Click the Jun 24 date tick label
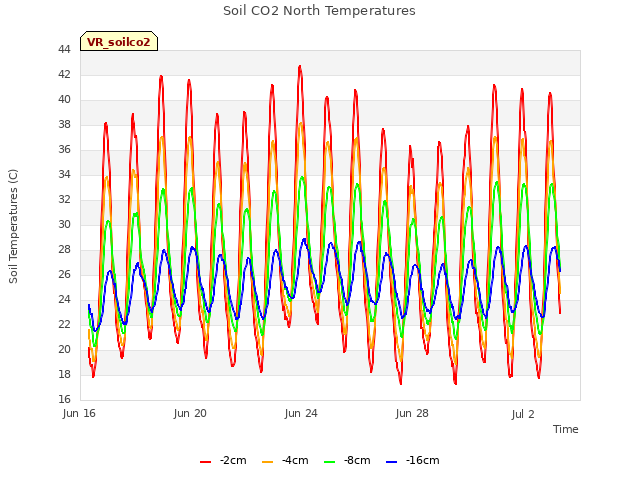This screenshot has height=480, width=640. click(x=301, y=413)
